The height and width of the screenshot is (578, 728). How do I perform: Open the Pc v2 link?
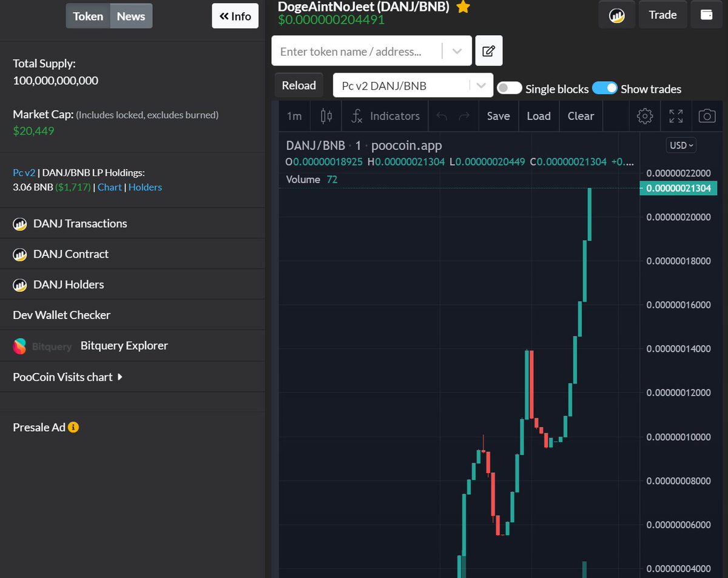point(24,173)
